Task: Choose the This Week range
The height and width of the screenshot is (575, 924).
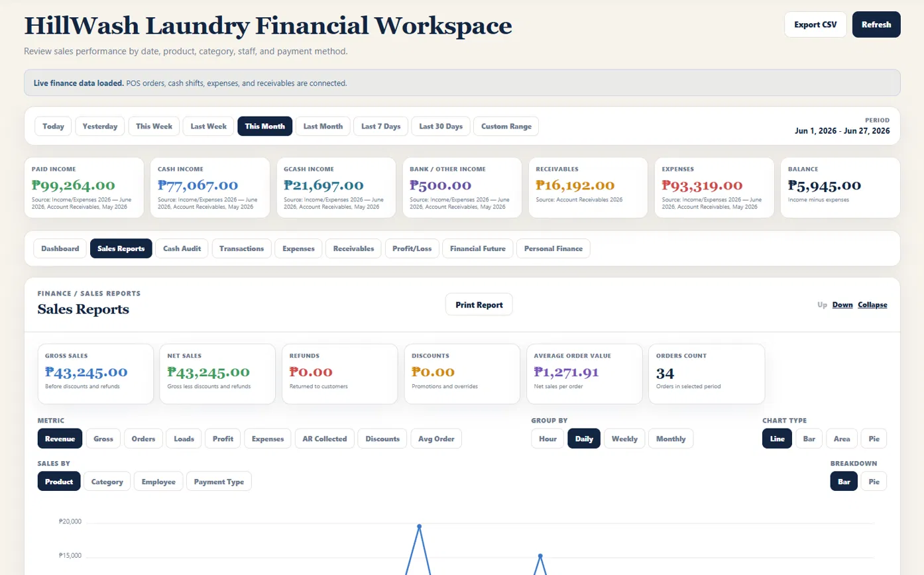Action: (154, 126)
